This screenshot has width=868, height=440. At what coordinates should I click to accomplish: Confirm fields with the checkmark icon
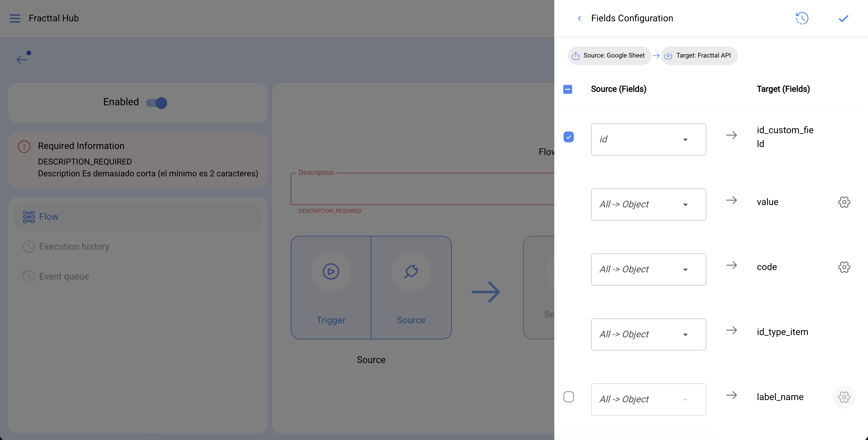[x=843, y=18]
